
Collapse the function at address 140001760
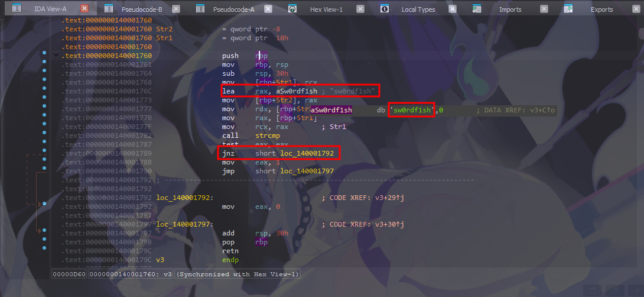click(x=56, y=54)
